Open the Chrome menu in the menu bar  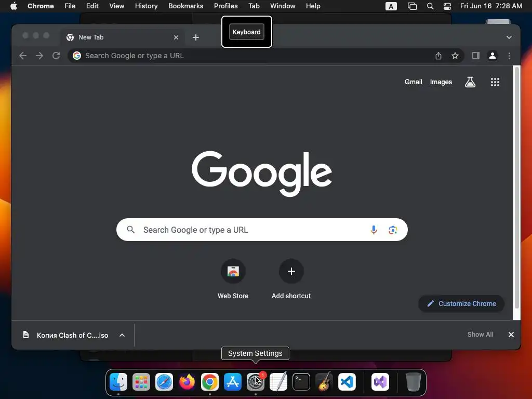click(x=41, y=6)
